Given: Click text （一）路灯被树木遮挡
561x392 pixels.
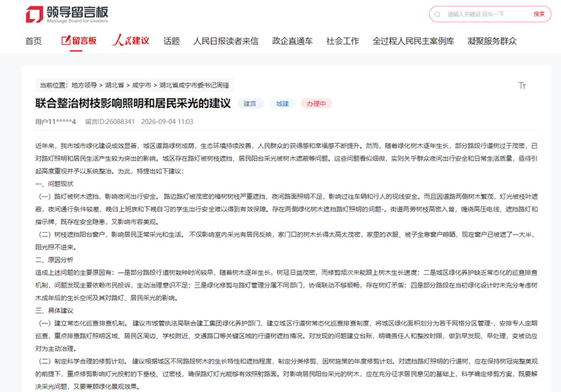Looking at the screenshot, I should coord(67,196).
